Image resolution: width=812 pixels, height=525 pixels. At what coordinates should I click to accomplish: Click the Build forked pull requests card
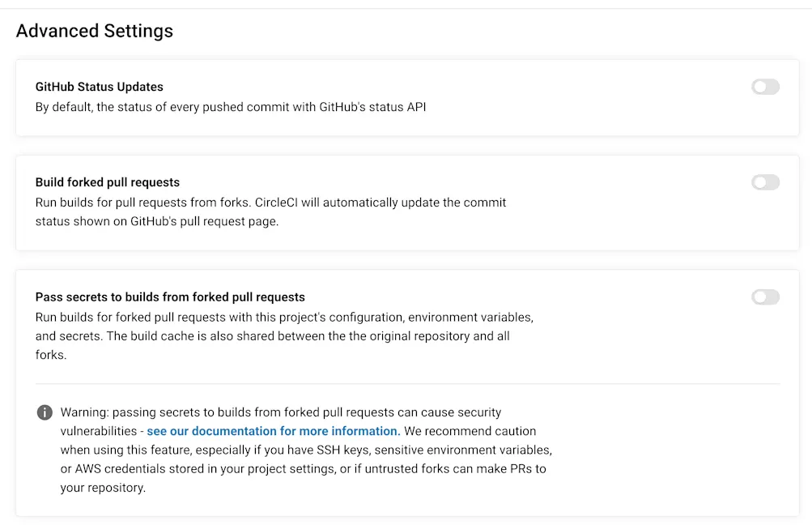405,203
